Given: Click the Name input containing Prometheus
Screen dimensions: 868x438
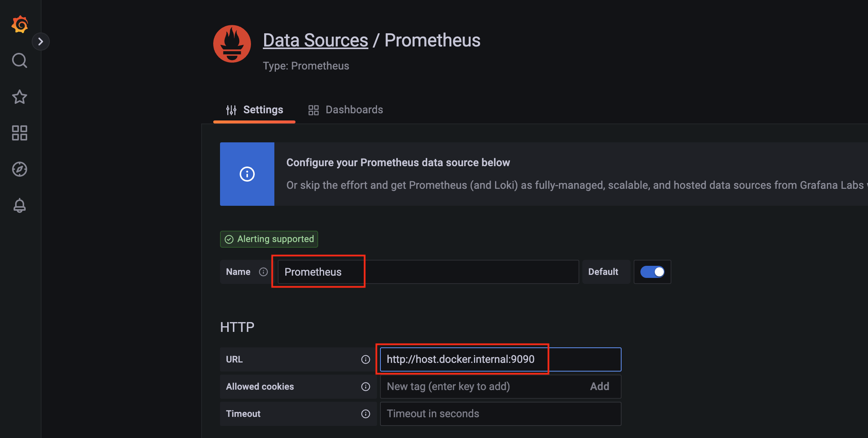Looking at the screenshot, I should click(428, 272).
